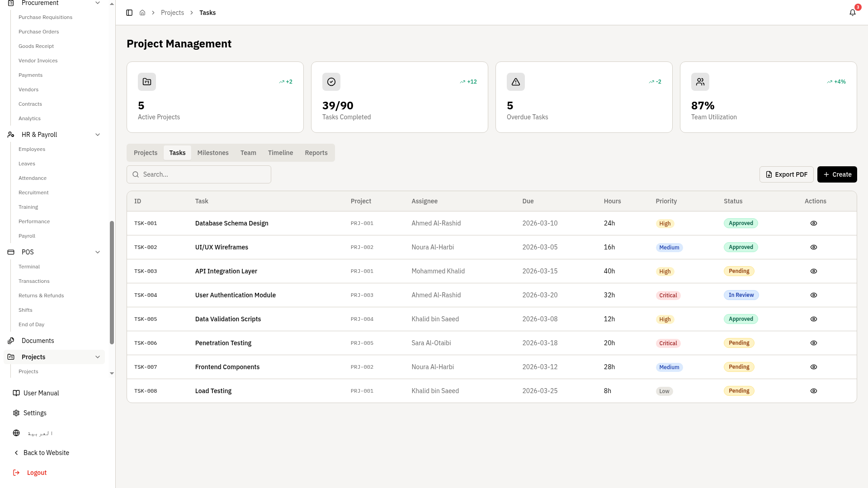The height and width of the screenshot is (488, 868).
Task: Collapse the POS menu chevron
Action: coord(98,252)
